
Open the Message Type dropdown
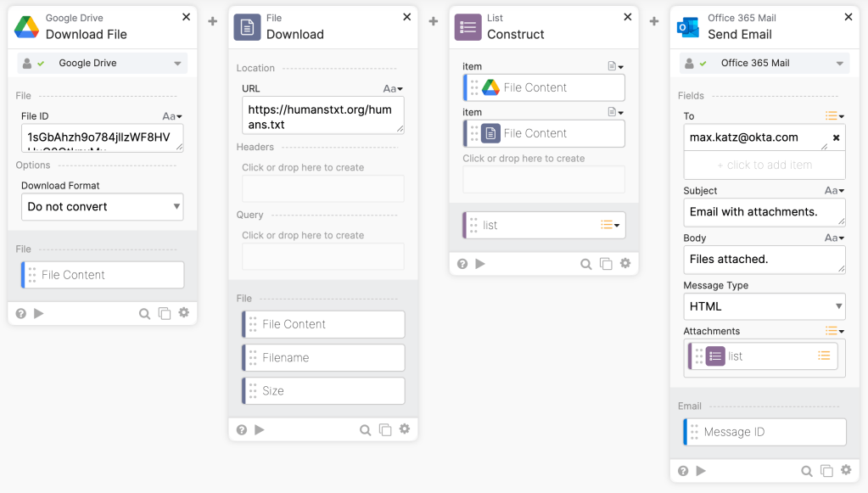click(764, 306)
